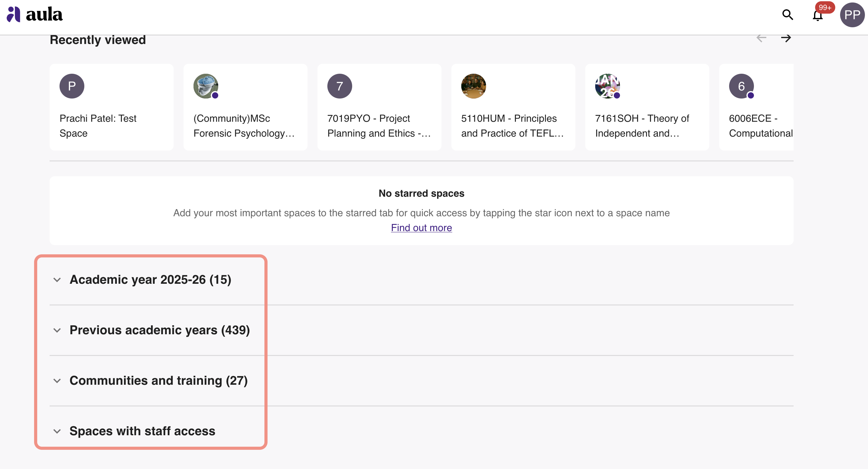
Task: Click the Communities and training (27) heading
Action: (159, 381)
